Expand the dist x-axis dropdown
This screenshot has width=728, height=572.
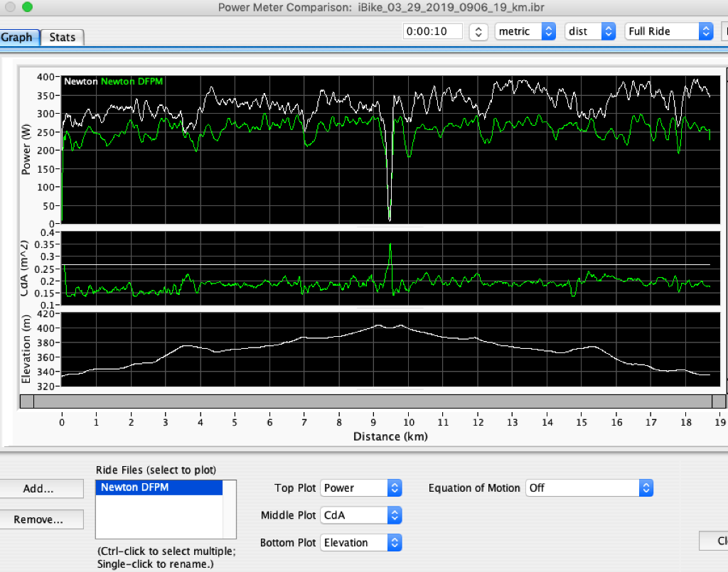(x=589, y=31)
